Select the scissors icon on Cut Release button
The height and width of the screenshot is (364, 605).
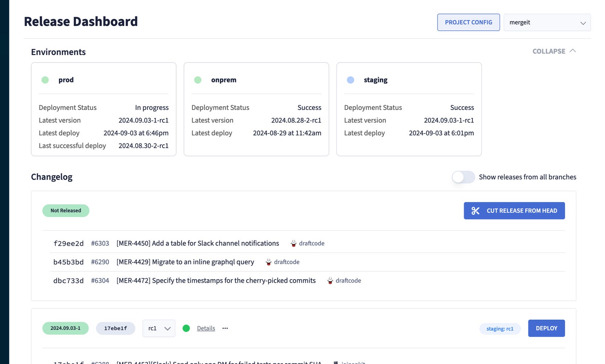(476, 210)
